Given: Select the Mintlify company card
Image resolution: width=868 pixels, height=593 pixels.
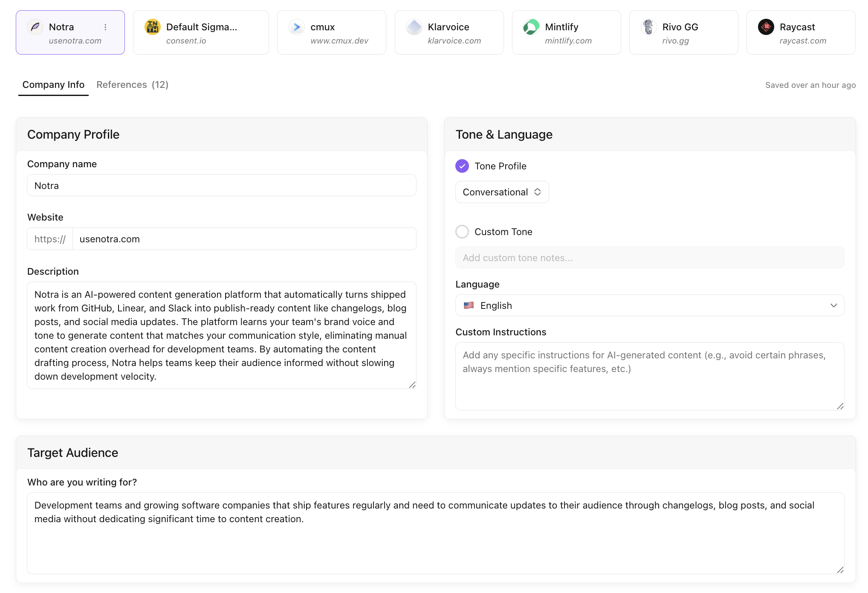Looking at the screenshot, I should [566, 32].
